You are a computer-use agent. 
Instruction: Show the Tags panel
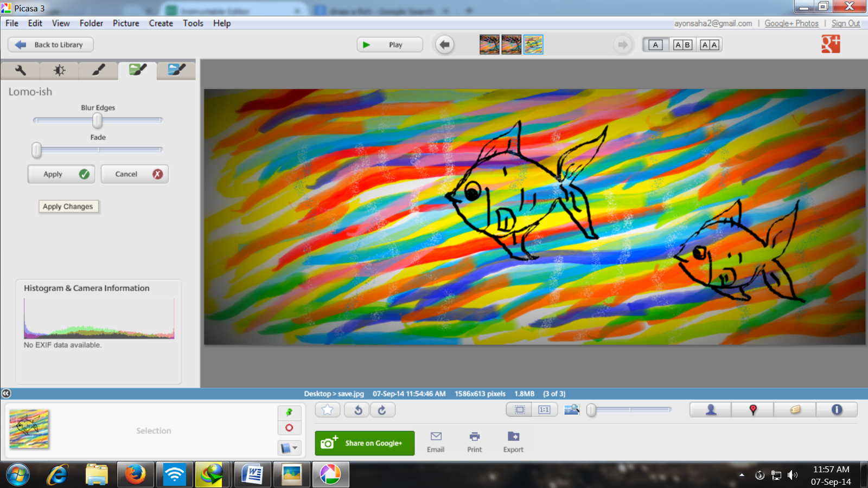(x=795, y=410)
